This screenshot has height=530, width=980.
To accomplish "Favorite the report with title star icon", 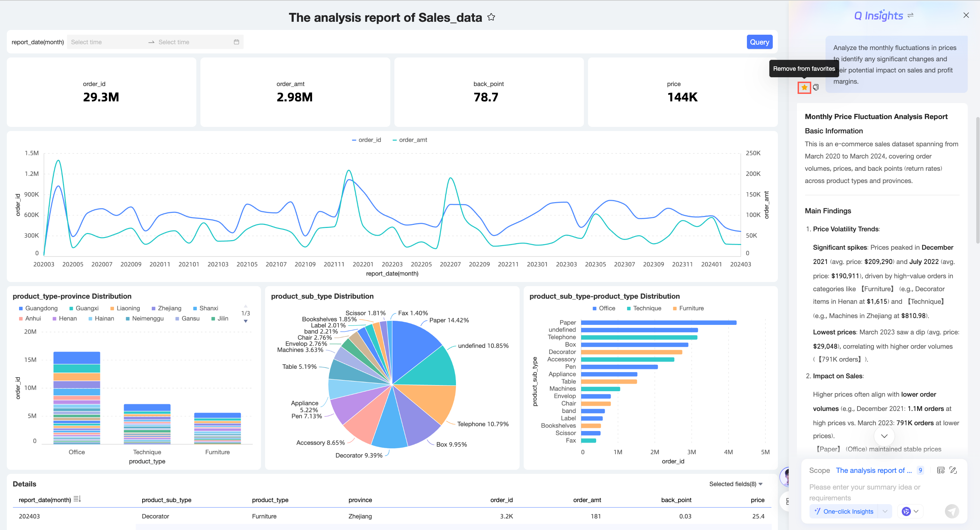I will pos(491,17).
